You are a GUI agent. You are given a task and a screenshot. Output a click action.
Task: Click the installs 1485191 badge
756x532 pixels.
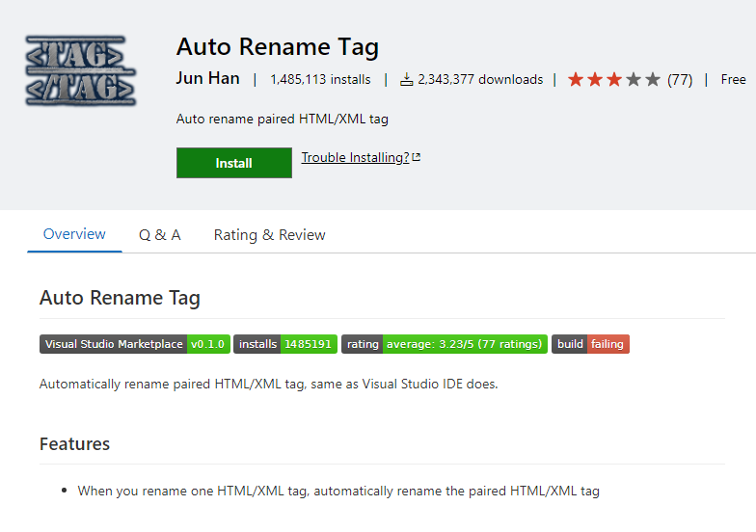285,344
